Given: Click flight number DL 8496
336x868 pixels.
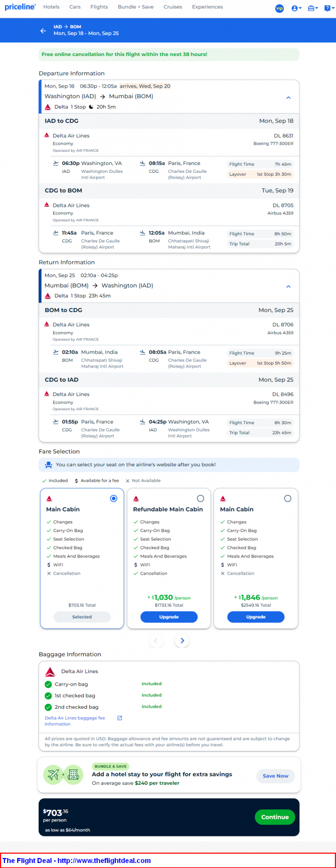Looking at the screenshot, I should tap(283, 394).
